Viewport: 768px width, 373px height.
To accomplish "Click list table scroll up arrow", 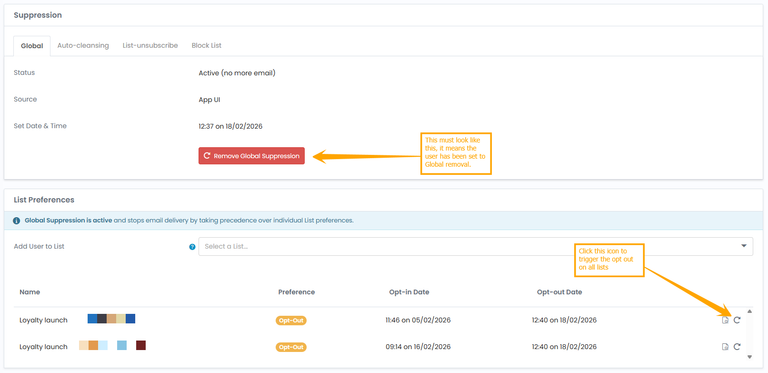I will pos(749,311).
